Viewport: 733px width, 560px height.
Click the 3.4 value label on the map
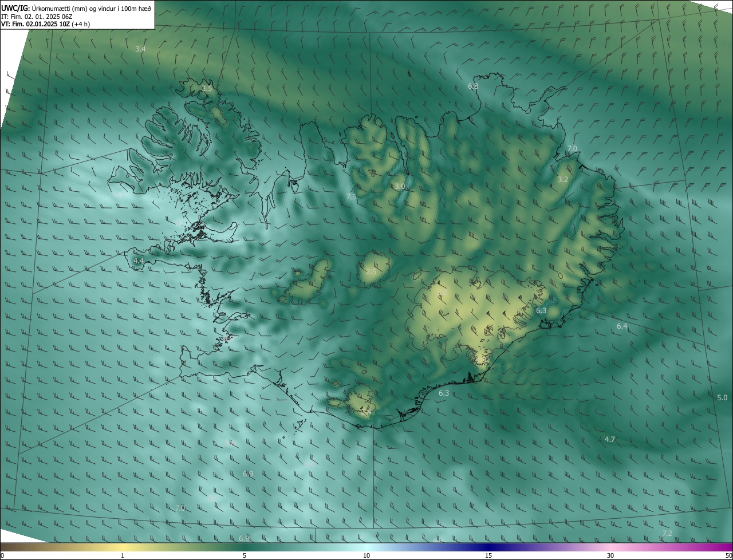(x=140, y=49)
